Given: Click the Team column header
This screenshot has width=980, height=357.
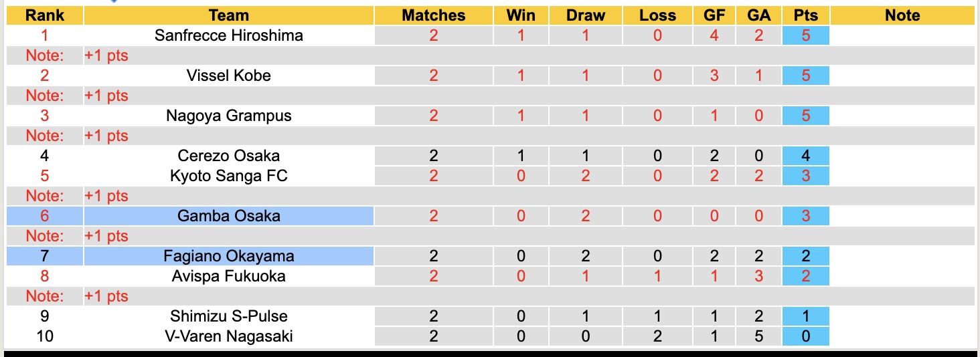Looking at the screenshot, I should pos(228,15).
